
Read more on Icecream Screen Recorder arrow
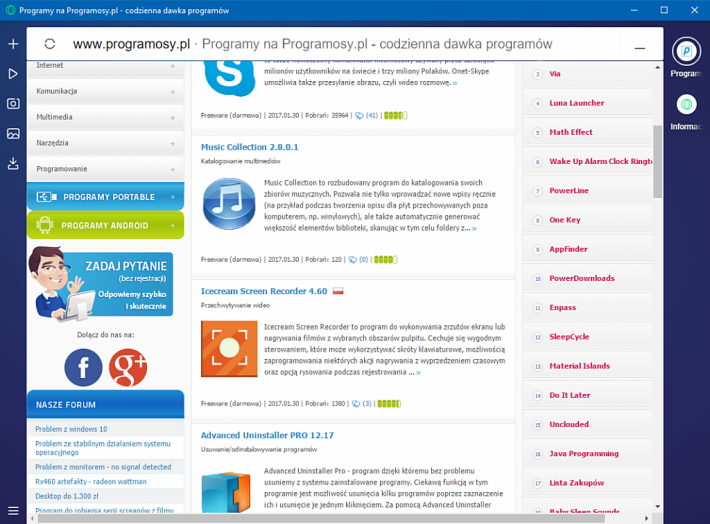point(418,373)
